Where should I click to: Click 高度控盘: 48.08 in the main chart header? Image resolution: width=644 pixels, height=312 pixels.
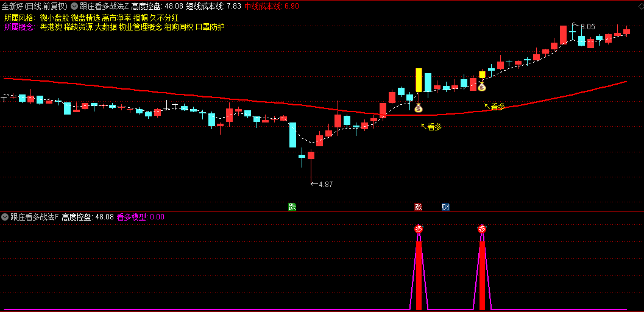(x=157, y=6)
